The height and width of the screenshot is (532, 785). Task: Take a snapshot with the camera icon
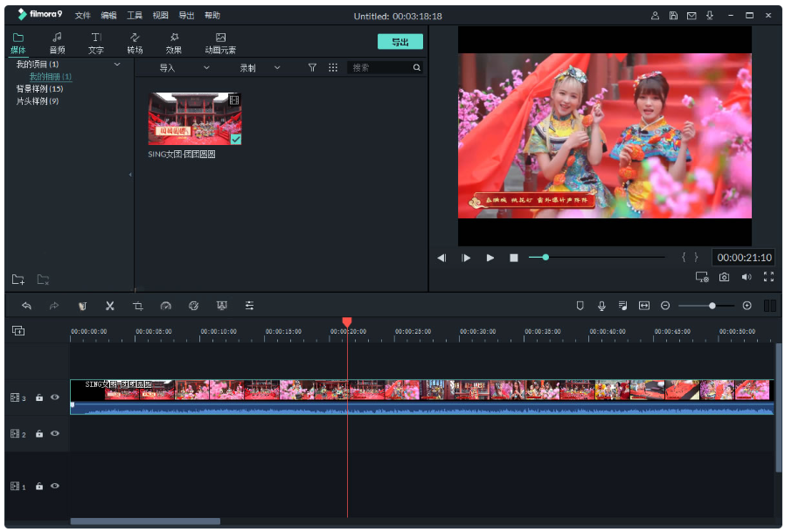pos(725,277)
